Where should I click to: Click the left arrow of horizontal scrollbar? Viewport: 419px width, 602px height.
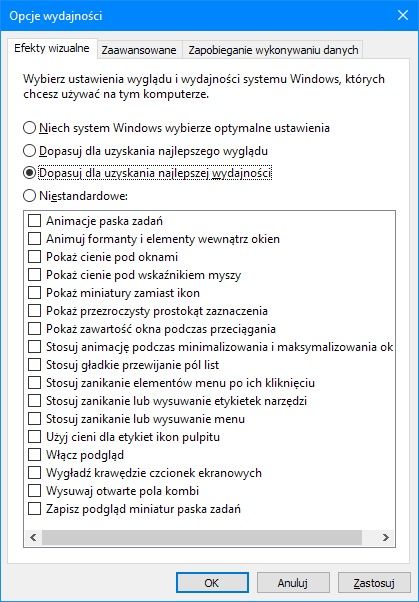pos(33,538)
